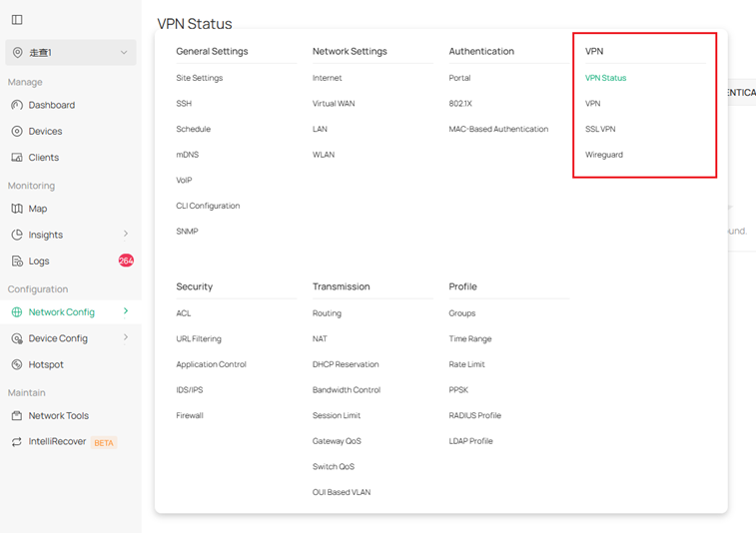Click the IntelliRecover arrows icon

click(x=17, y=442)
